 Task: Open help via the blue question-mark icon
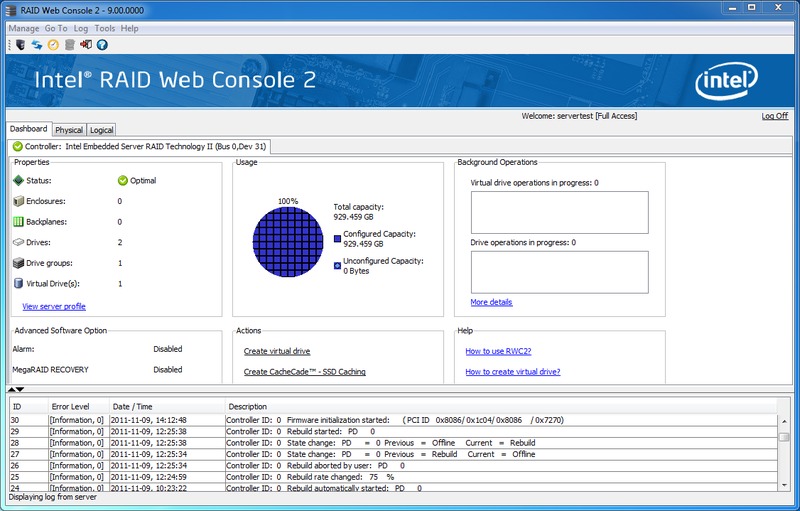tap(102, 44)
